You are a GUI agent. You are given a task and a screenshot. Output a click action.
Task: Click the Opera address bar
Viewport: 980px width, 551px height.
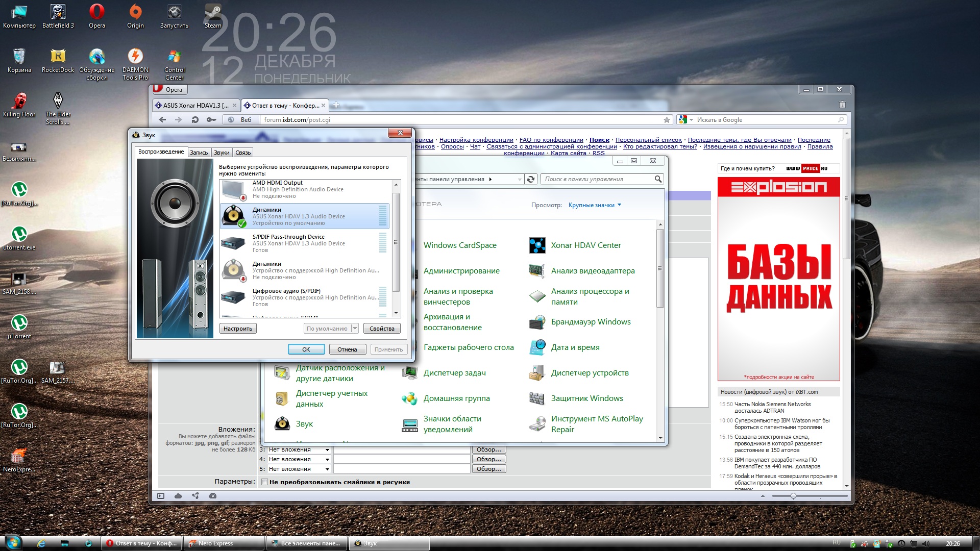[461, 120]
